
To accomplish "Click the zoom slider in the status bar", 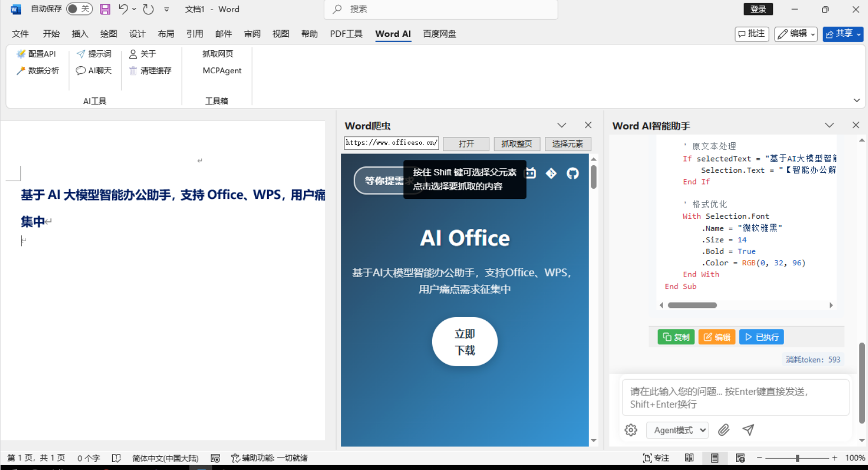I will (797, 458).
